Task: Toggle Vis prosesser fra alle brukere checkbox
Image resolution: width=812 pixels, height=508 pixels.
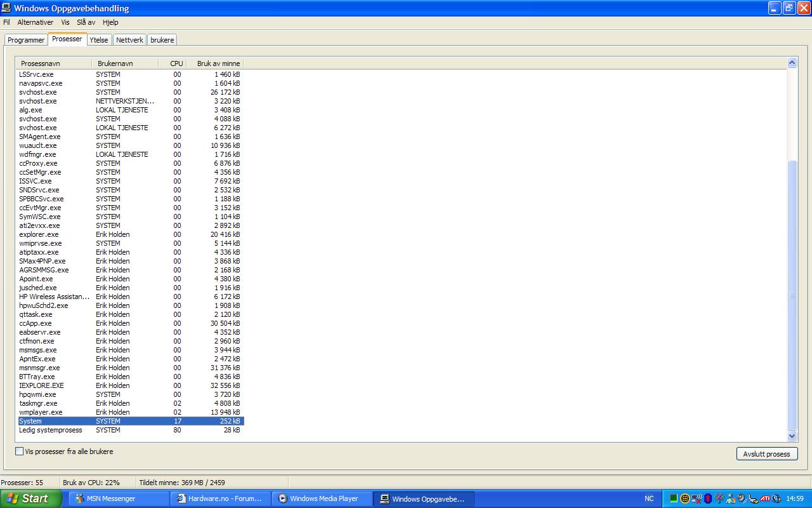Action: coord(19,451)
